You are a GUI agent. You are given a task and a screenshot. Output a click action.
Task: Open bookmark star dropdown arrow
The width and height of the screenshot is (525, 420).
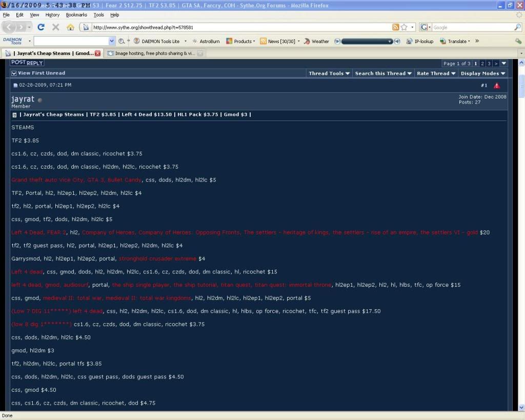pyautogui.click(x=412, y=28)
